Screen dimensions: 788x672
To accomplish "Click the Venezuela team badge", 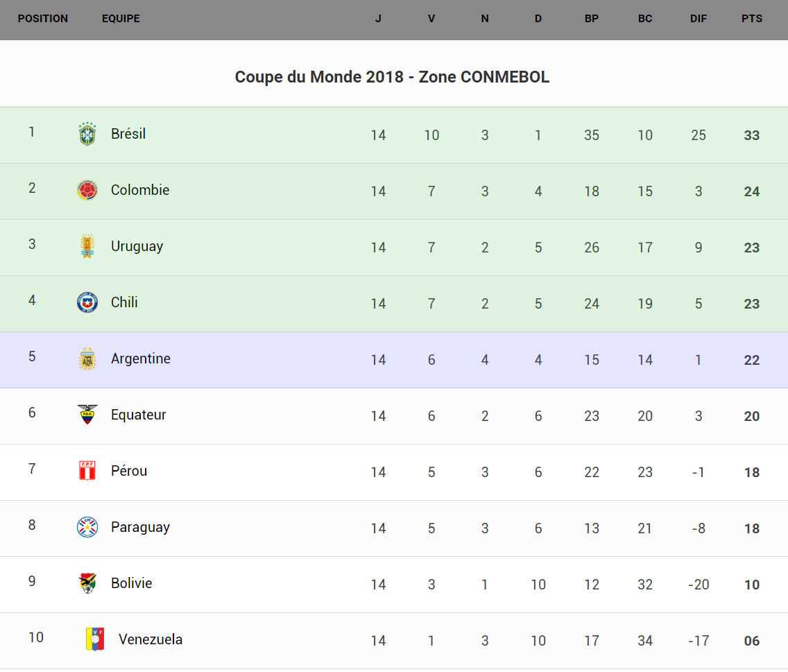I will (95, 639).
